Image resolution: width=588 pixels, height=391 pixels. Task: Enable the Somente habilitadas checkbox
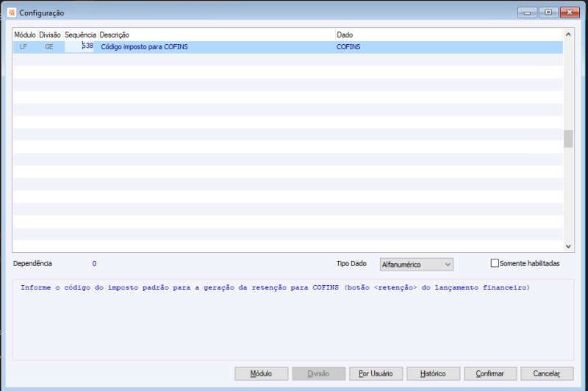495,263
